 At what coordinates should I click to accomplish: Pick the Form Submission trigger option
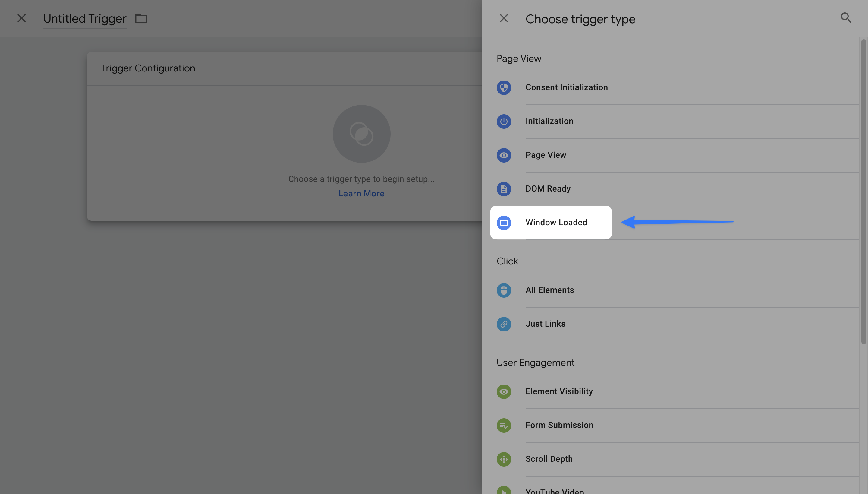[559, 425]
